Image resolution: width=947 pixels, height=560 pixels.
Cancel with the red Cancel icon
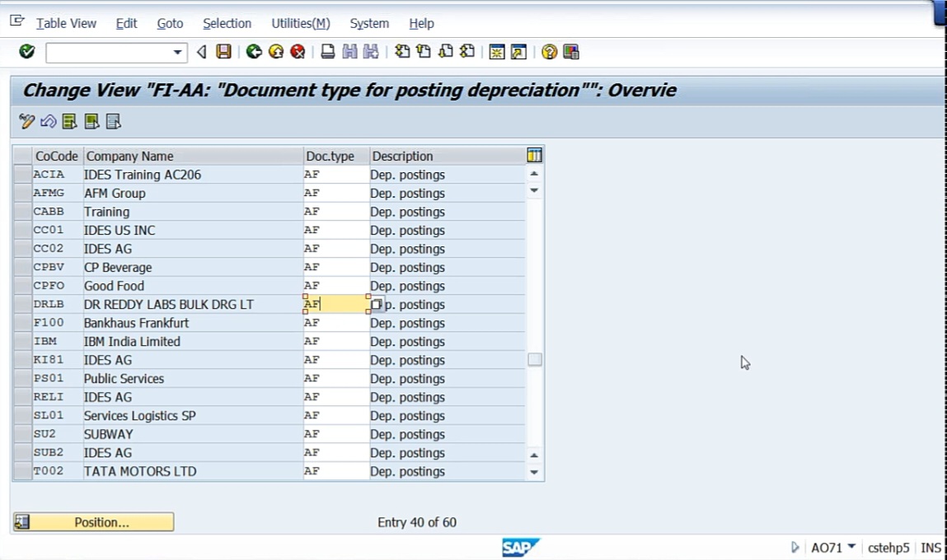click(x=298, y=52)
